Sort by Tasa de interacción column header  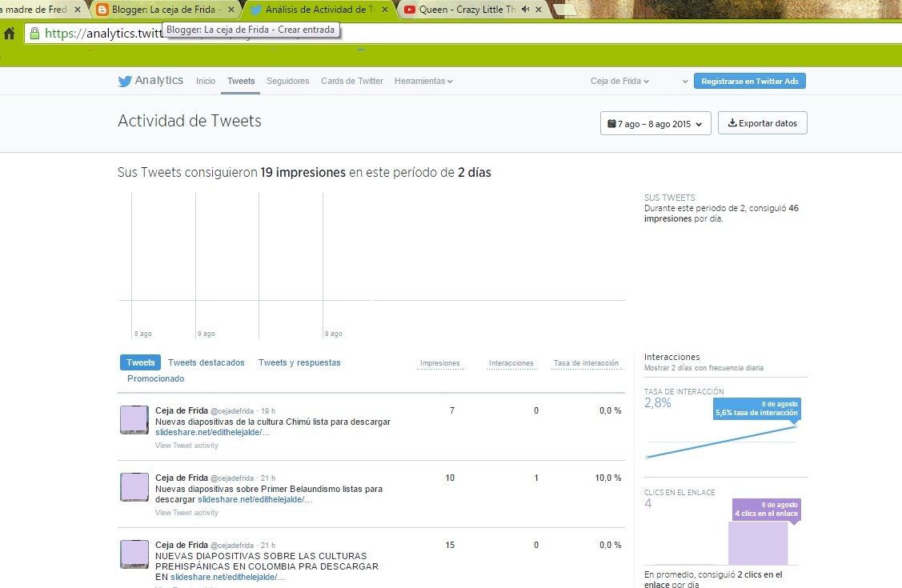(x=586, y=363)
